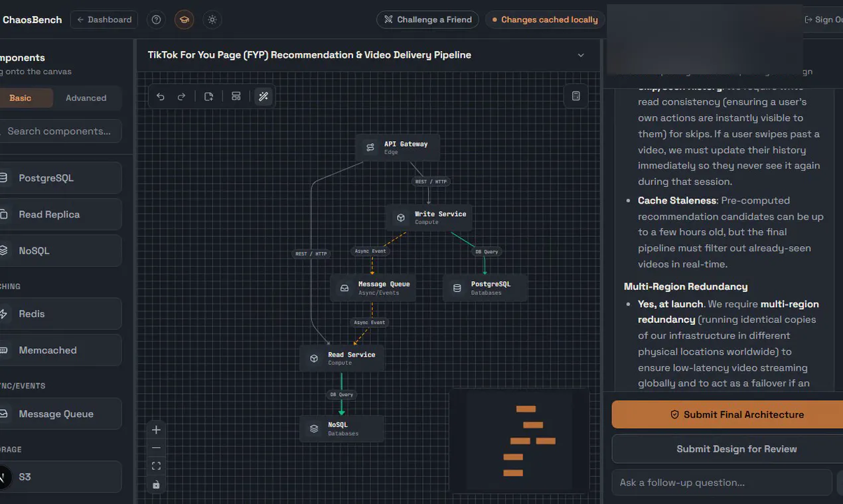843x504 pixels.
Task: Click the 'Changes cached locally' status
Action: click(x=545, y=20)
